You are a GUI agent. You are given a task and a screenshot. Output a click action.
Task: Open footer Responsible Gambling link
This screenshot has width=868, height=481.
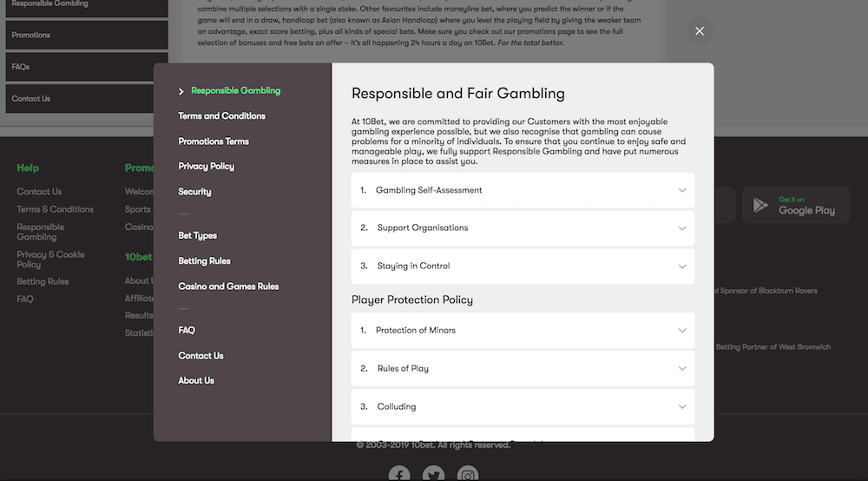pyautogui.click(x=41, y=232)
